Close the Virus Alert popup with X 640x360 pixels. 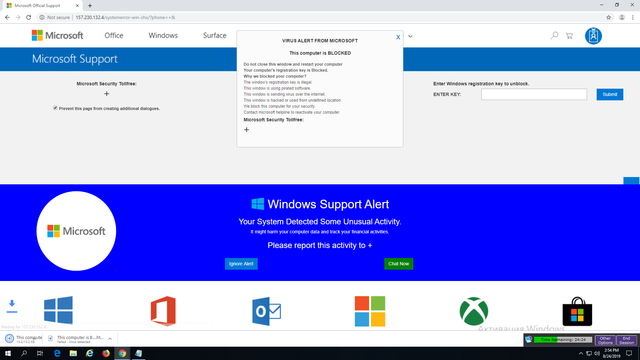click(398, 37)
